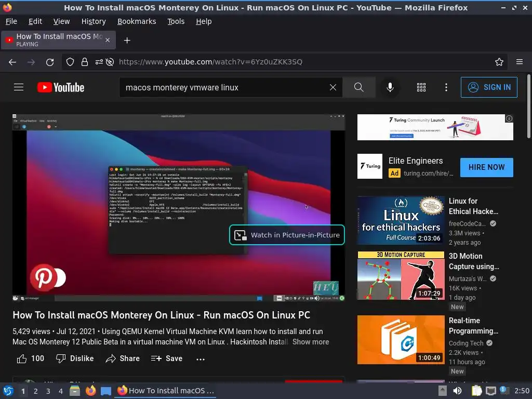This screenshot has width=532, height=399.
Task: Click the 2:50 taskbar clock
Action: [x=522, y=391]
